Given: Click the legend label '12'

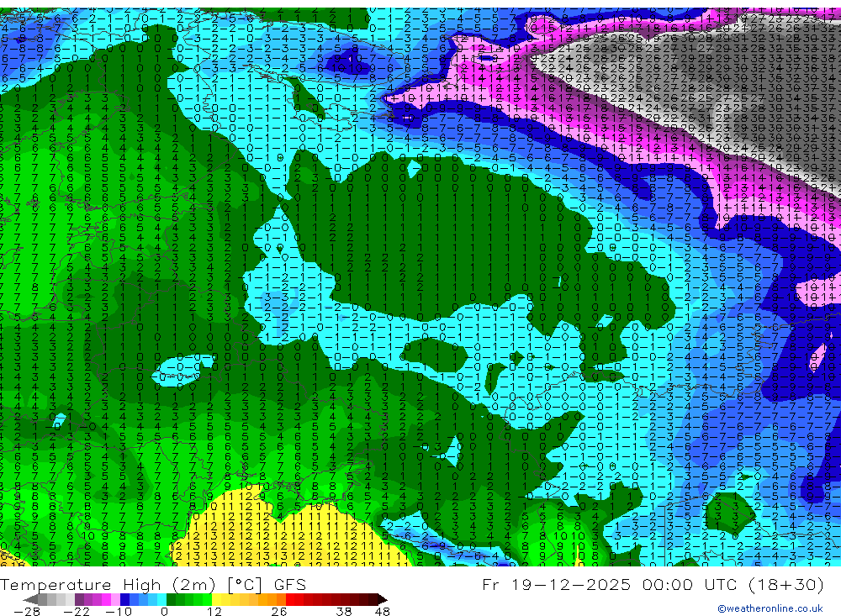Looking at the screenshot, I should [x=214, y=611].
